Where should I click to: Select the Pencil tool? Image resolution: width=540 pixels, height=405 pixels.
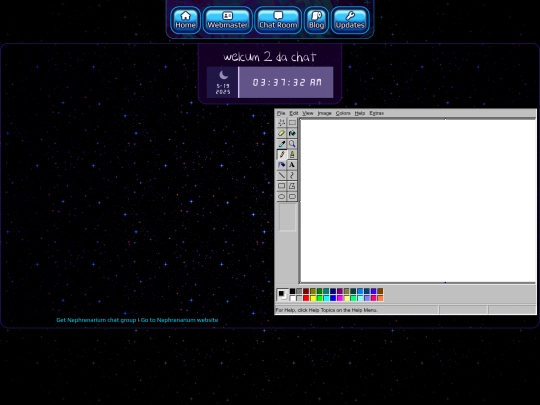[x=281, y=154]
